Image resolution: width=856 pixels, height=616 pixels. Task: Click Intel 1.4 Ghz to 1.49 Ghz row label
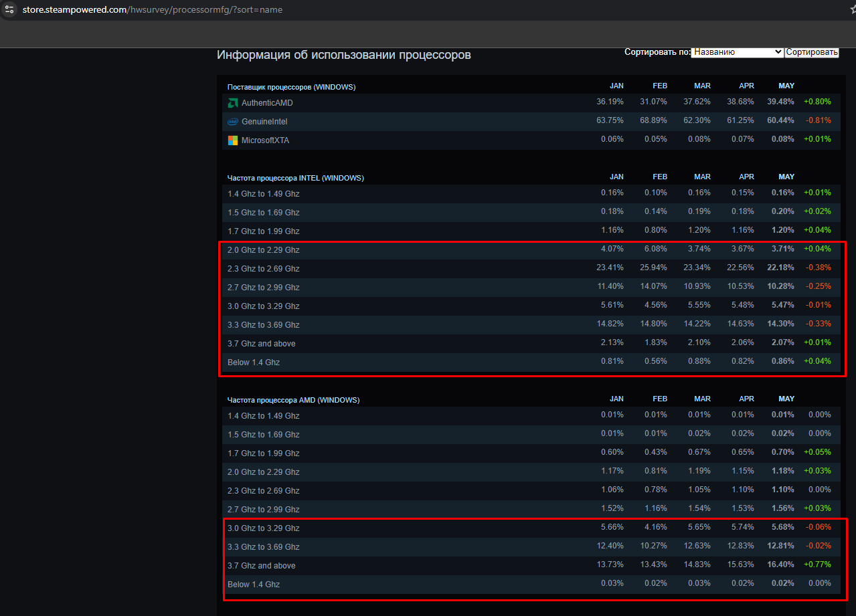(264, 194)
